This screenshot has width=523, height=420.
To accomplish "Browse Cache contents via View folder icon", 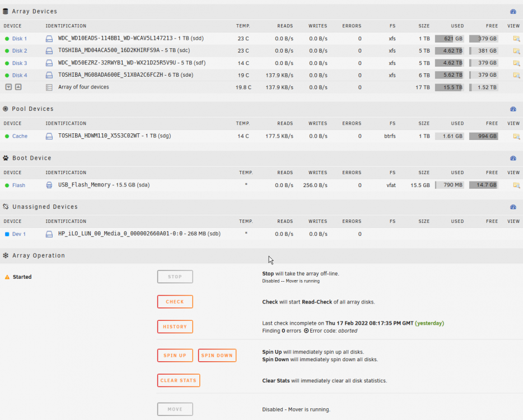I will 516,137.
